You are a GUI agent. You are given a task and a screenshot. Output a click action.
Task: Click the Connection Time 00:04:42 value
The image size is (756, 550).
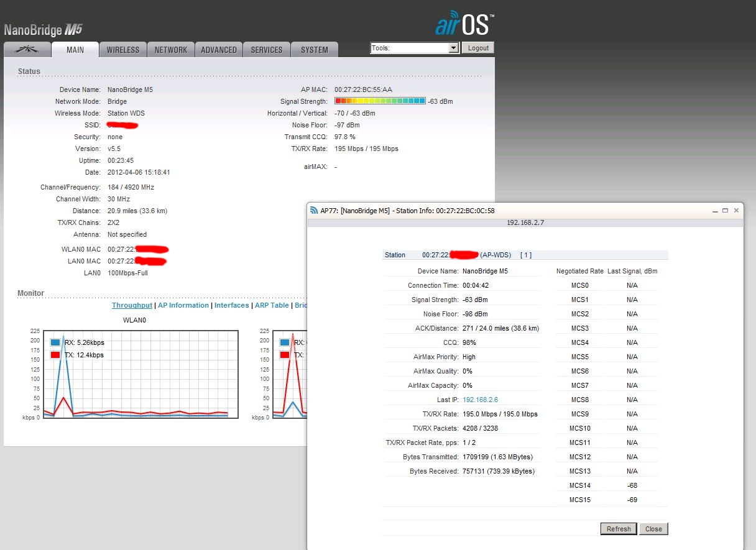[x=476, y=285]
